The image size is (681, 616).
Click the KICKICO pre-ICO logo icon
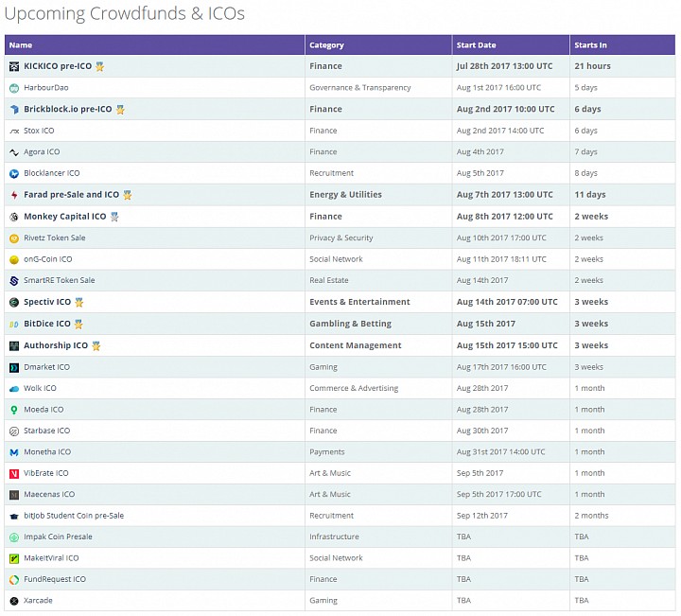14,66
